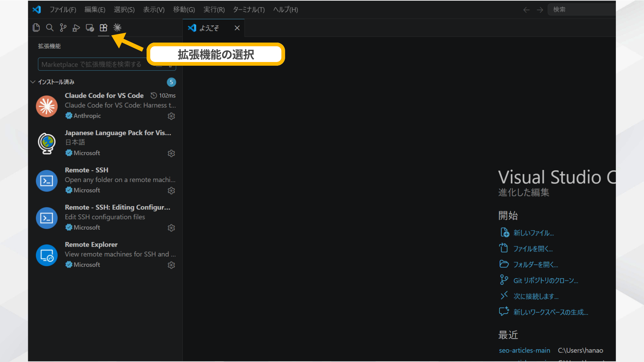Select Japanese Language Pack extension title
Image resolution: width=644 pixels, height=362 pixels.
118,133
